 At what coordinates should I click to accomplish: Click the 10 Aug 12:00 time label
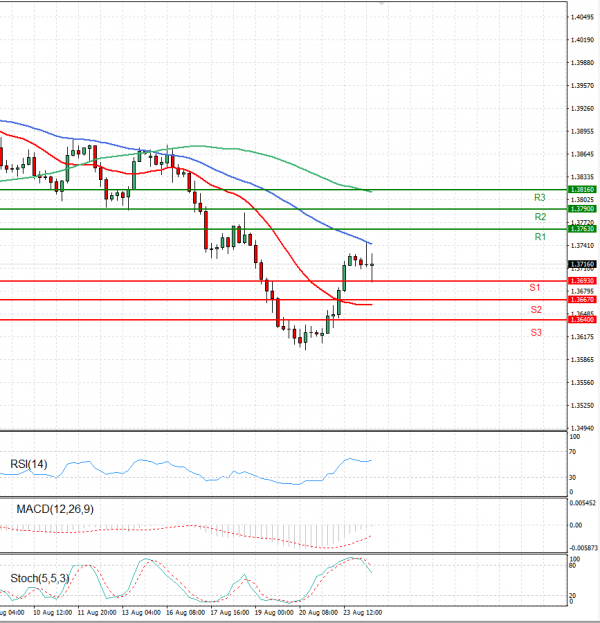52,613
